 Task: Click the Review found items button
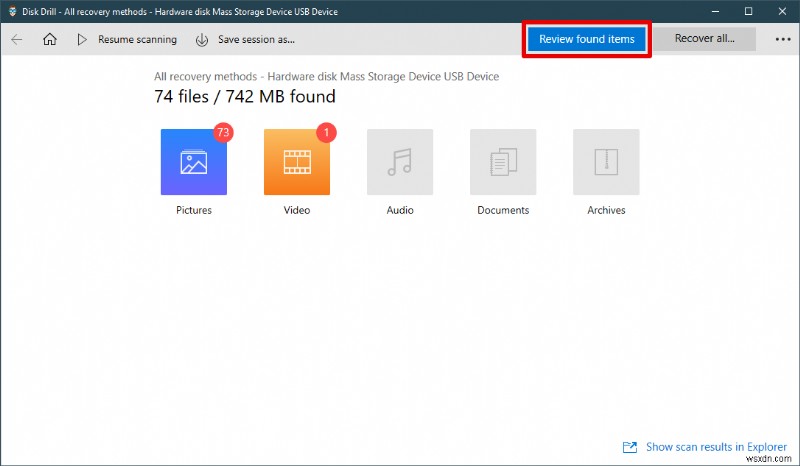pyautogui.click(x=587, y=39)
